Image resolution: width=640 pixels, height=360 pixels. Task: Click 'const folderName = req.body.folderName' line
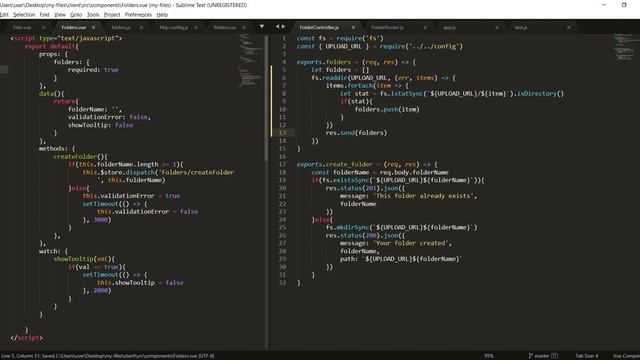point(380,172)
